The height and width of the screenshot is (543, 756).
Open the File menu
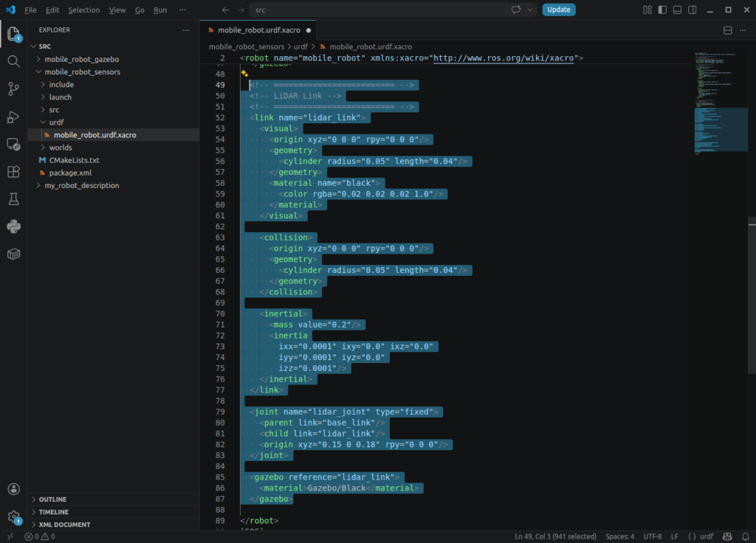[30, 10]
